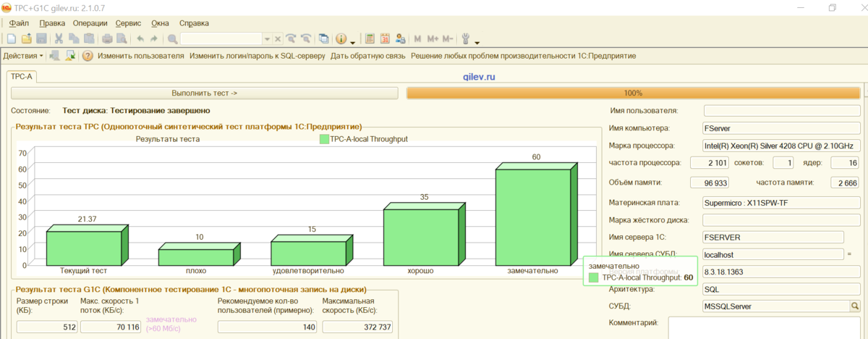Click the Имя пользователя input field
The image size is (868, 339).
click(x=781, y=110)
